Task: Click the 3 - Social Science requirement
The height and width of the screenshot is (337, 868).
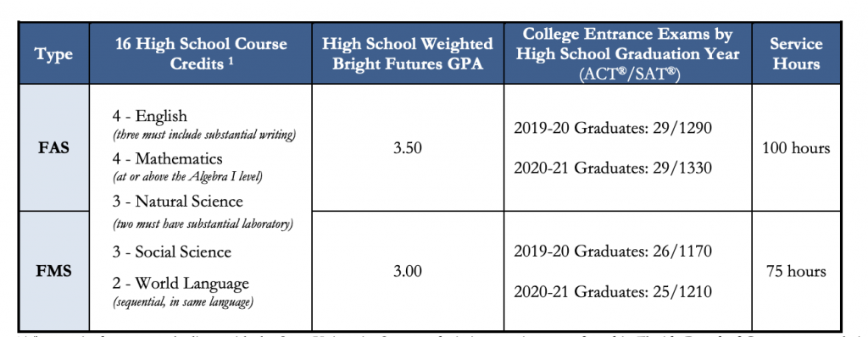Action: [x=171, y=252]
